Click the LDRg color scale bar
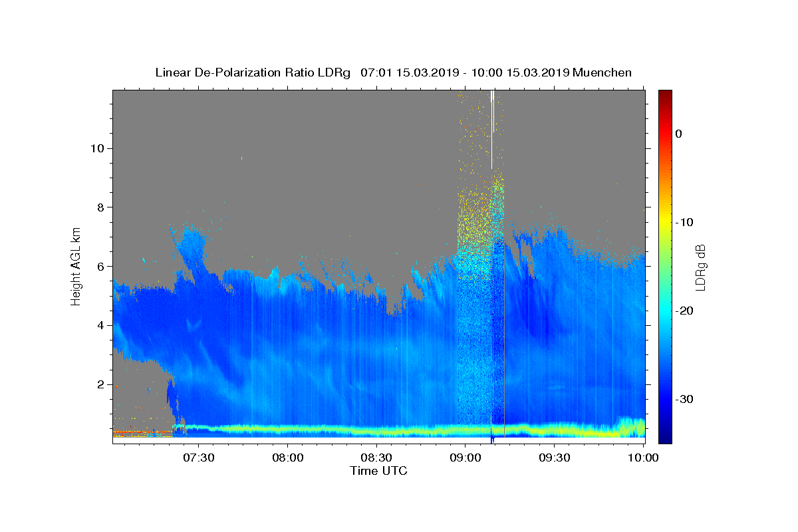798x532 pixels. (x=665, y=267)
